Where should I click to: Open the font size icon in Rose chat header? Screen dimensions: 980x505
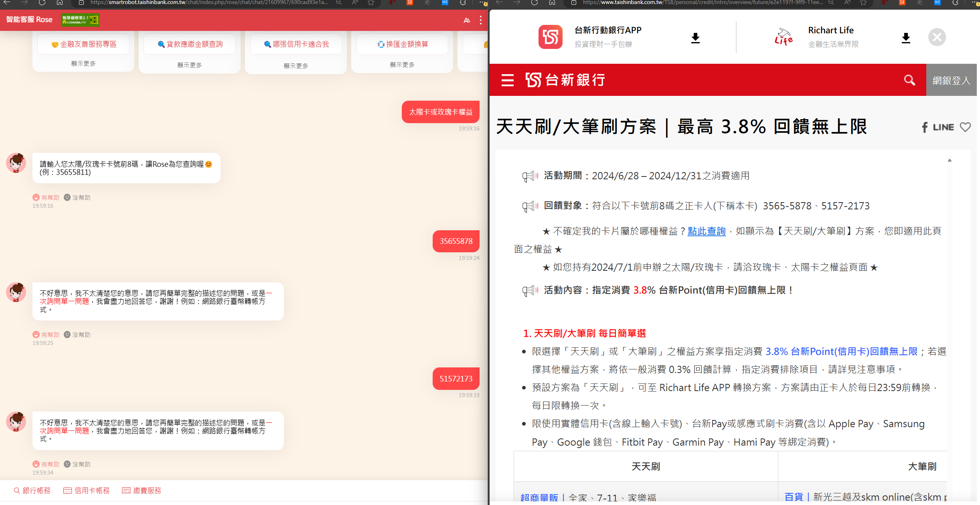point(467,20)
